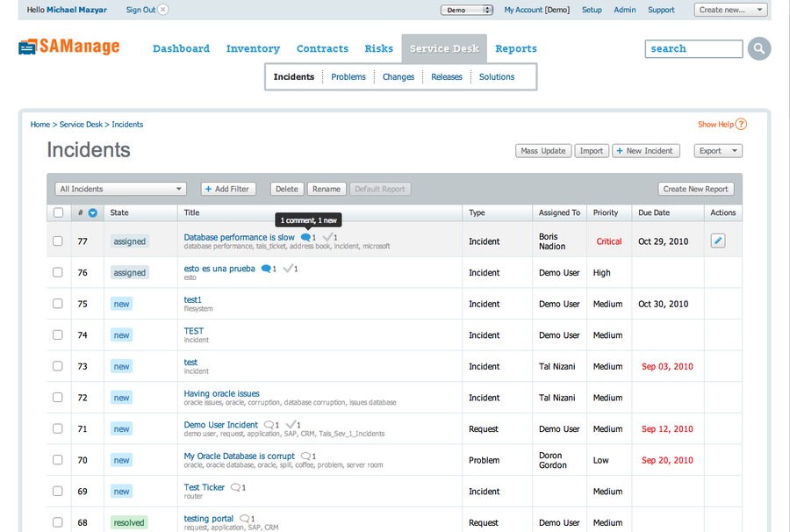Click the Mass Update button

point(543,151)
